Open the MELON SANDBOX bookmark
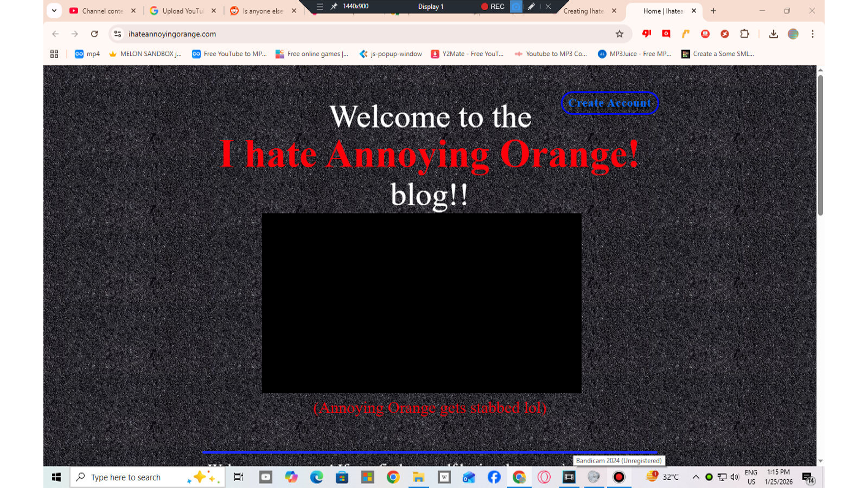The height and width of the screenshot is (488, 868). point(146,54)
